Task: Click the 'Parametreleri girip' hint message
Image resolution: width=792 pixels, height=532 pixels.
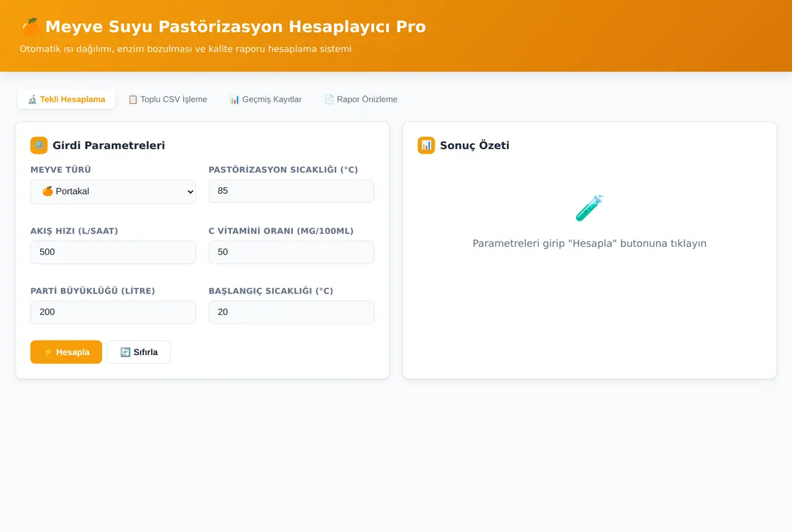Action: click(589, 243)
